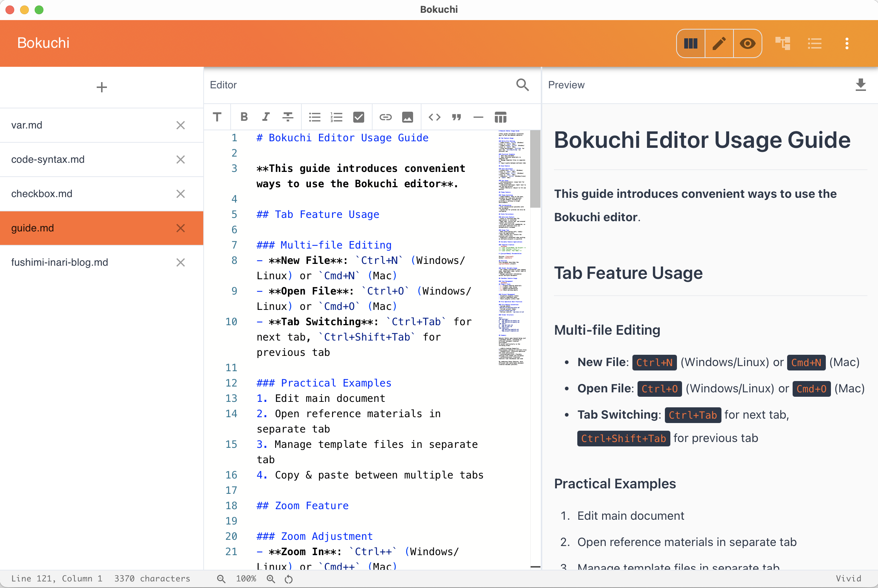Switch to preview-only mode with eye icon
Viewport: 878px width, 588px height.
pyautogui.click(x=747, y=43)
